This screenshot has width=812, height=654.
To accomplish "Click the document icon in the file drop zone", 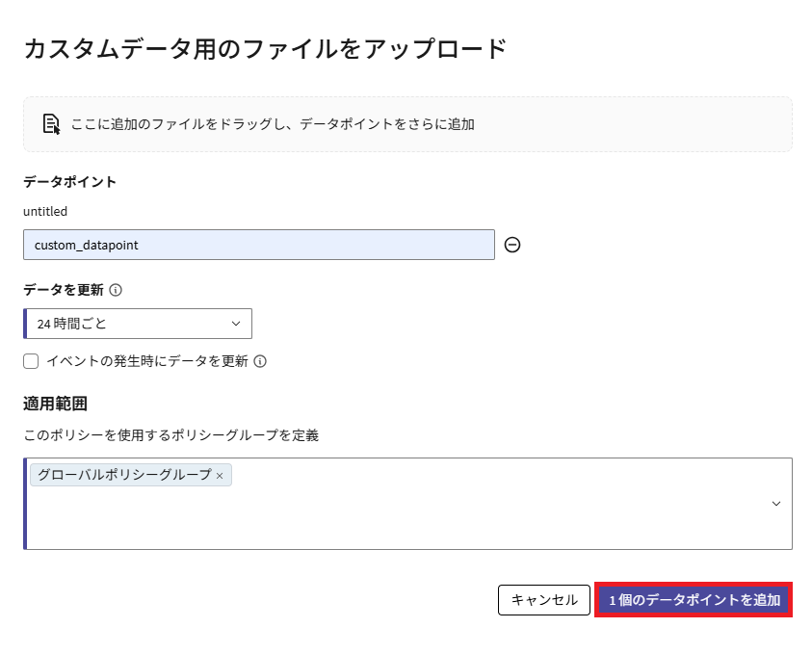I will point(51,124).
